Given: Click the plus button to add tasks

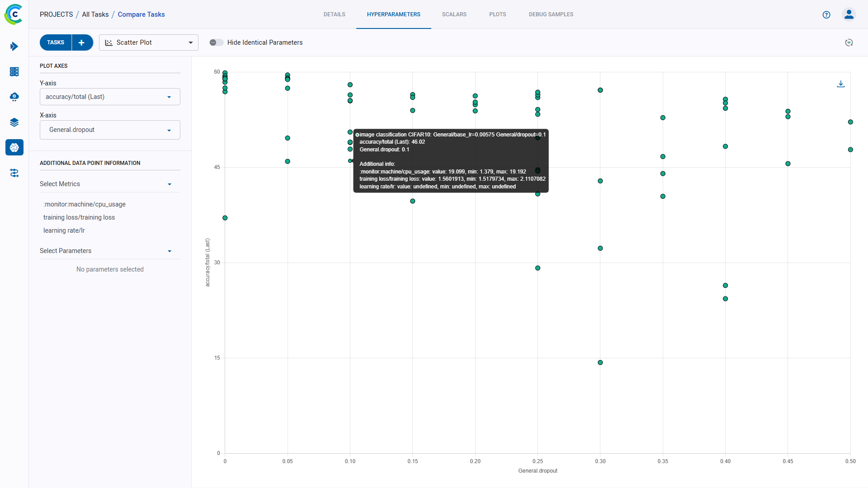Looking at the screenshot, I should tap(81, 42).
